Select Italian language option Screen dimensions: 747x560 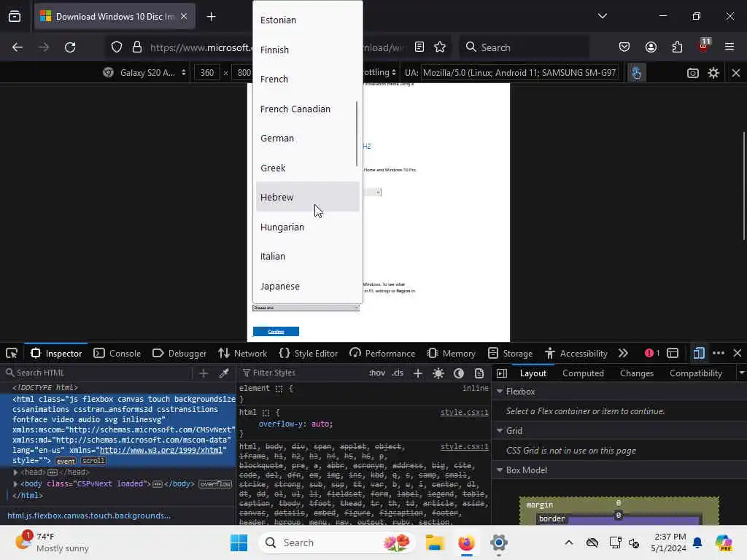click(308, 257)
